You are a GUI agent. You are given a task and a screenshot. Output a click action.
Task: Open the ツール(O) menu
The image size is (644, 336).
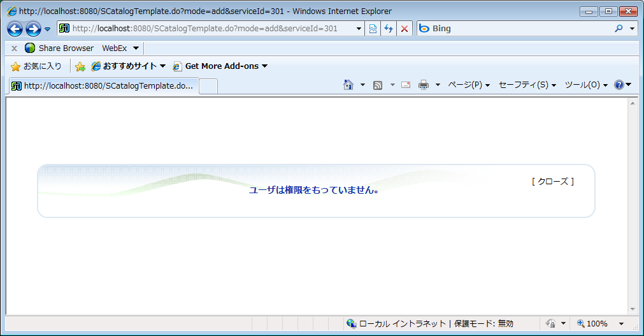pos(585,85)
